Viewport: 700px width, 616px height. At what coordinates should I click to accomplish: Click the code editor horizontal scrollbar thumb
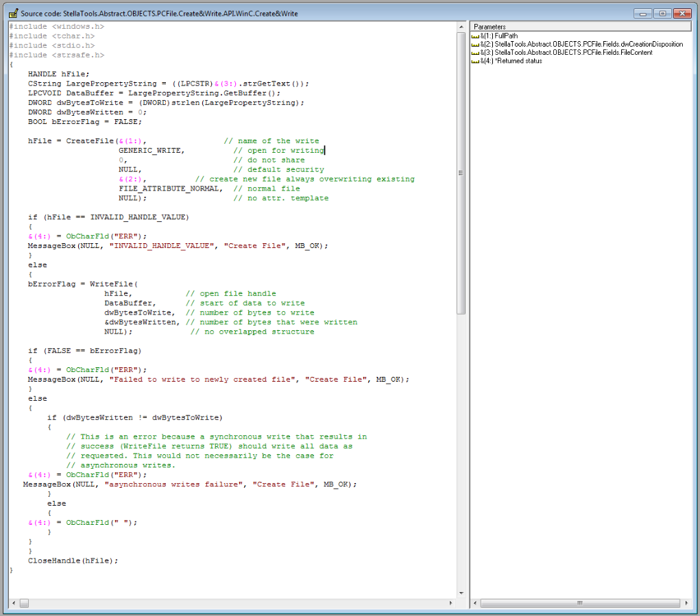pos(24,603)
